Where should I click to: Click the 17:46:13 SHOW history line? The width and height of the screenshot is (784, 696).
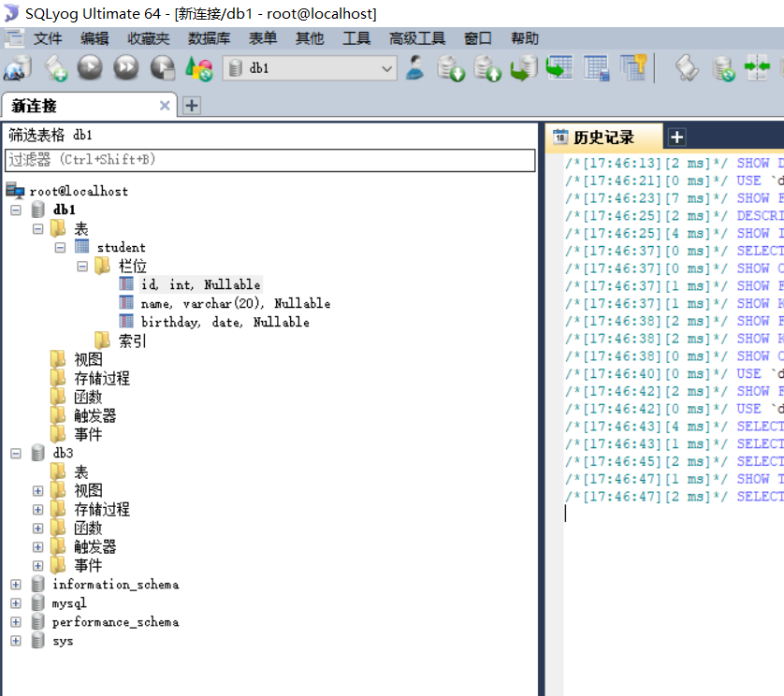pyautogui.click(x=674, y=163)
